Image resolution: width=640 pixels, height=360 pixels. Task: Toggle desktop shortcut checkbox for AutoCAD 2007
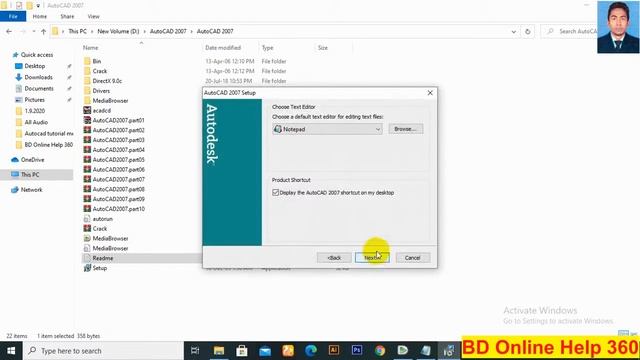[276, 192]
